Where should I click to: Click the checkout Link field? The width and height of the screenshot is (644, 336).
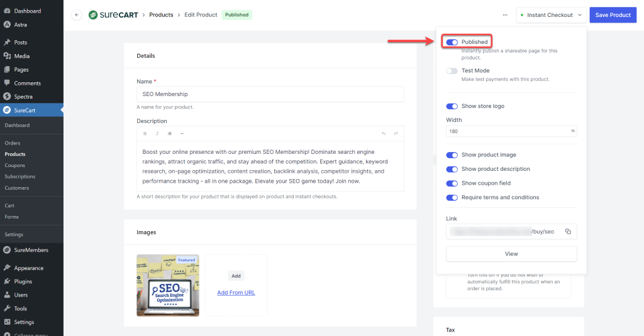(x=511, y=231)
